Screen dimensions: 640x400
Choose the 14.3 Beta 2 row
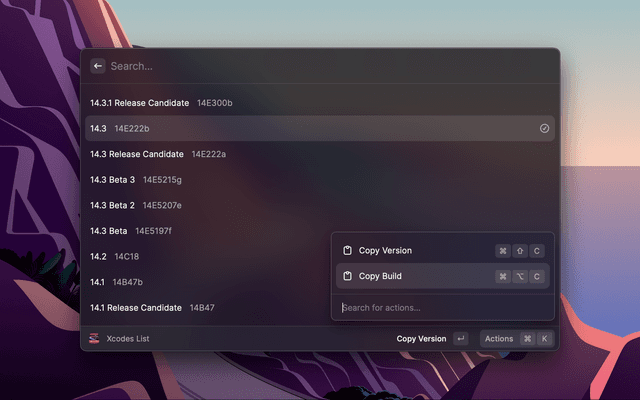(x=135, y=205)
